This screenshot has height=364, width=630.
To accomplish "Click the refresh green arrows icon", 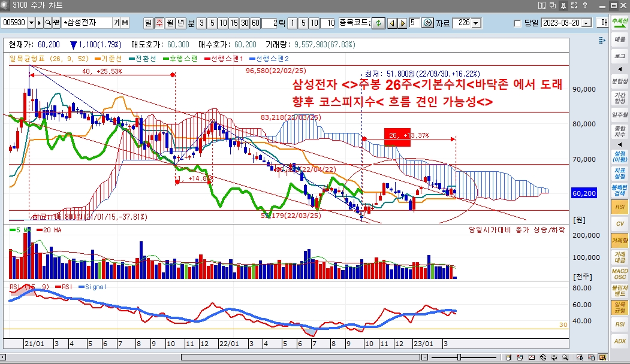I will click(x=378, y=23).
